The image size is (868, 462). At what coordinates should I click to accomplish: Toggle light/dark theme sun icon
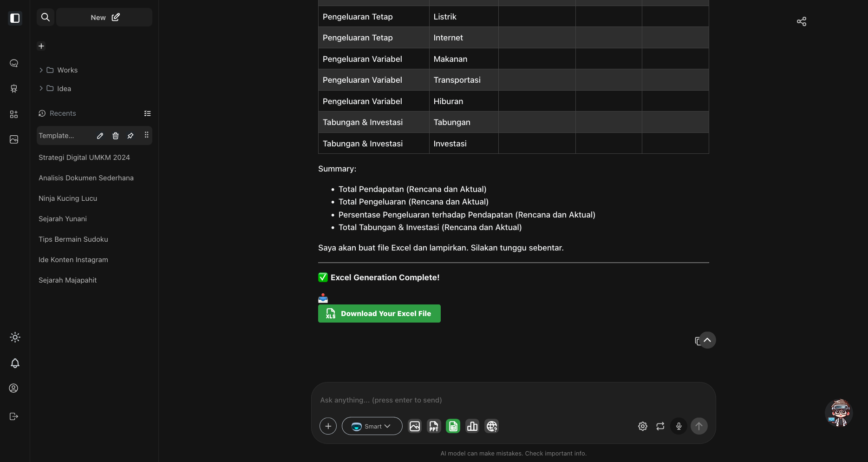tap(15, 337)
